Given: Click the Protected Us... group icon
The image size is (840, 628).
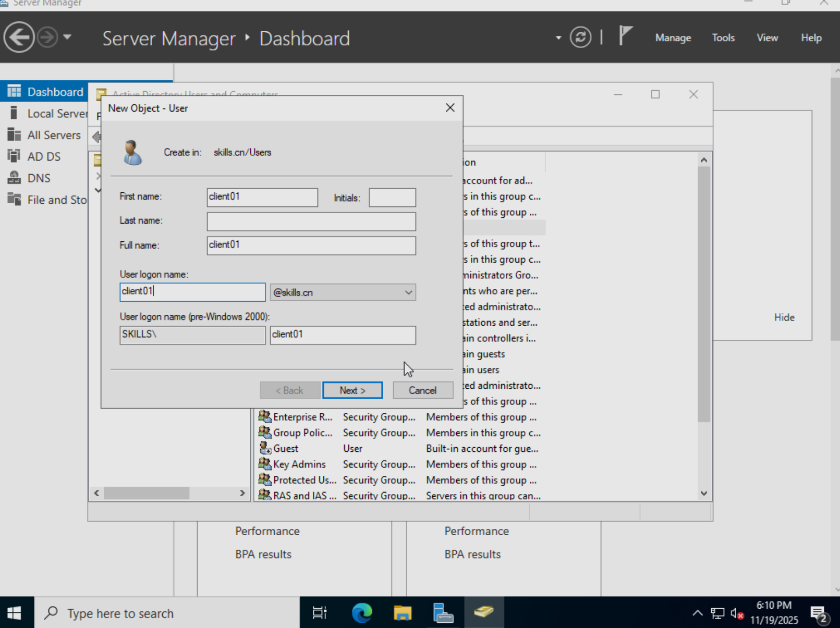Looking at the screenshot, I should tap(265, 479).
